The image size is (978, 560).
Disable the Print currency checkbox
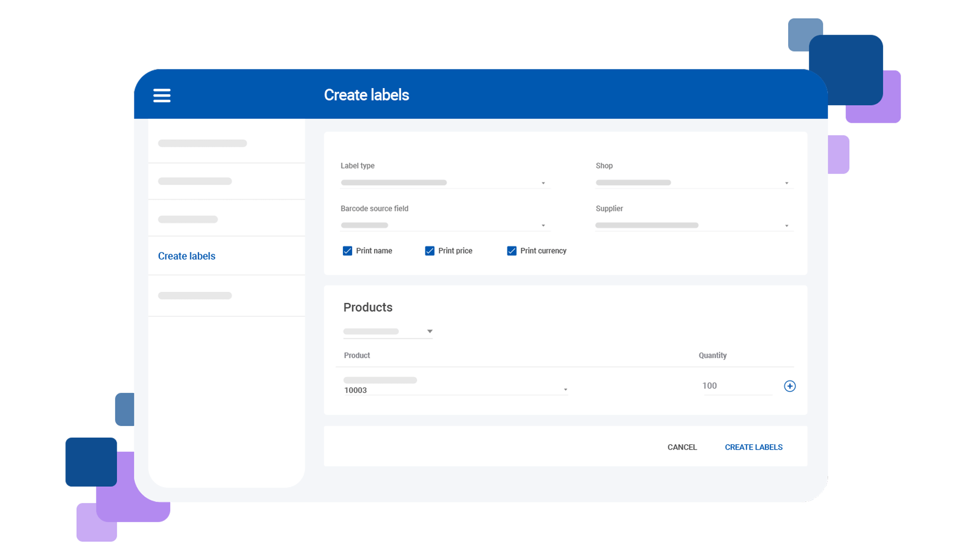(x=512, y=251)
